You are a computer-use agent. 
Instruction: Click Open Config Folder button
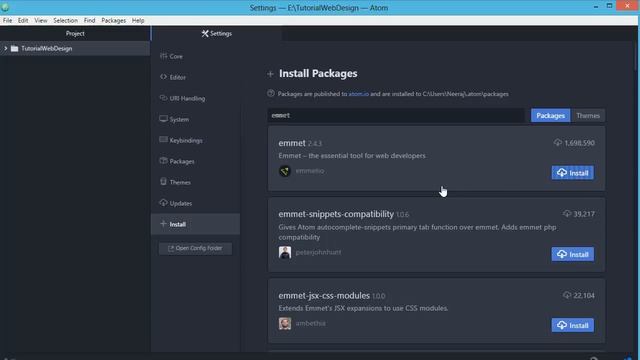click(195, 248)
